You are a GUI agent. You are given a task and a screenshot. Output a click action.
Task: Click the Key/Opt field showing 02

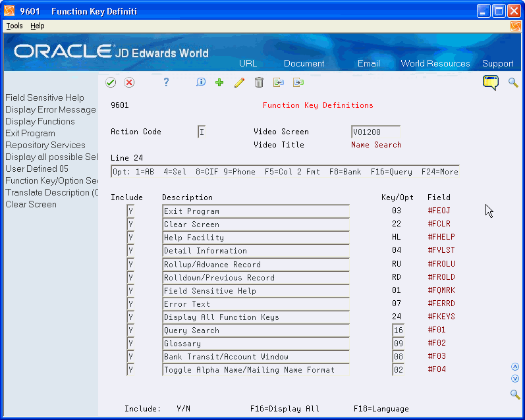[x=398, y=370]
